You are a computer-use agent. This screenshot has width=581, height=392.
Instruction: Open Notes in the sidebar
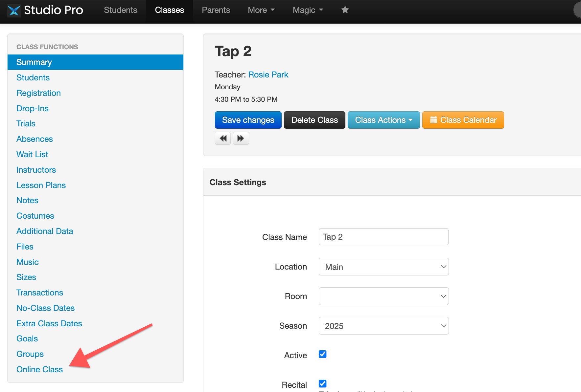coord(27,200)
